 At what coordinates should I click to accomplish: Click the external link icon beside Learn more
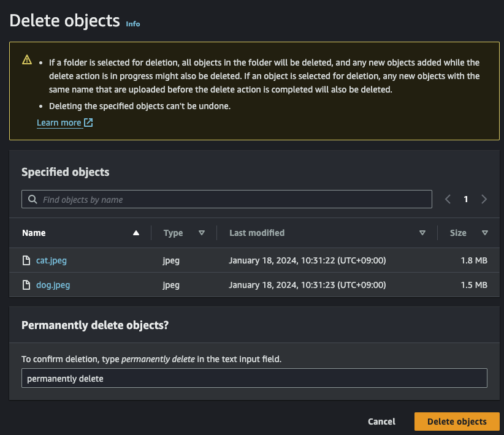coord(88,123)
